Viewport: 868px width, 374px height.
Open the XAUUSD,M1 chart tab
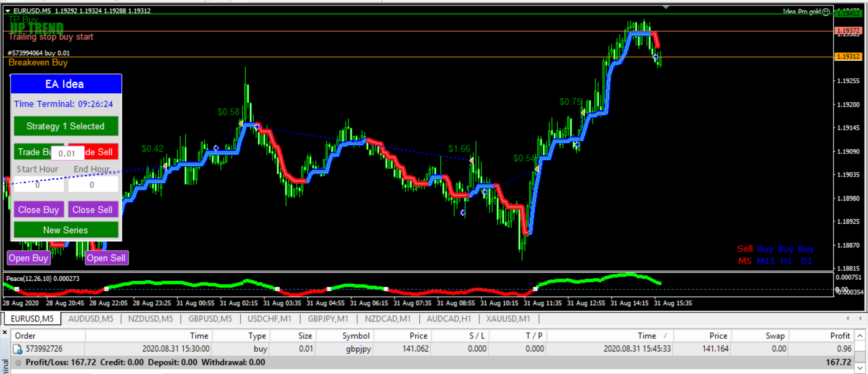[508, 319]
